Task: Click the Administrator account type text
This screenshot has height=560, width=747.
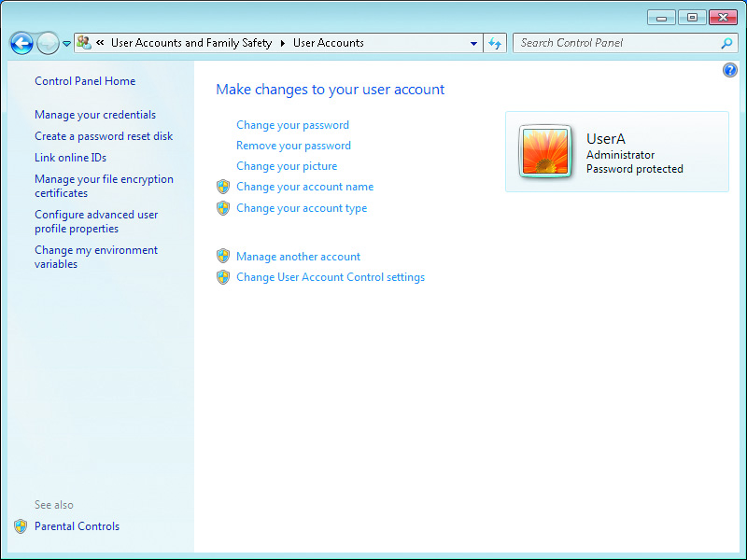Action: tap(620, 155)
